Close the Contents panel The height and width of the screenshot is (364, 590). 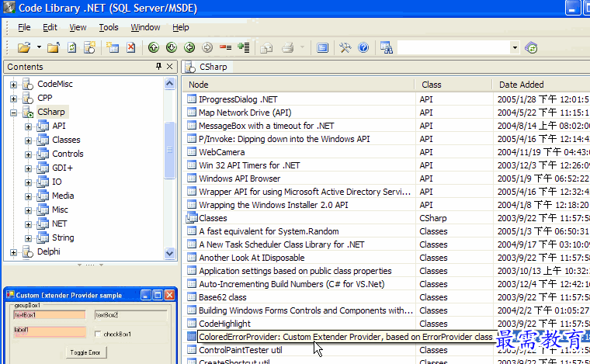click(170, 67)
